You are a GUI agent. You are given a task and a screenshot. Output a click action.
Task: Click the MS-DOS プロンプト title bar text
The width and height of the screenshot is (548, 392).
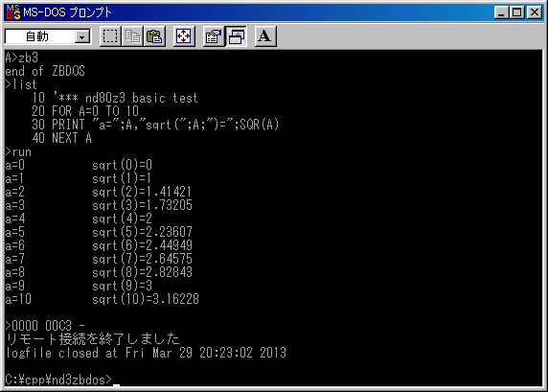point(67,12)
